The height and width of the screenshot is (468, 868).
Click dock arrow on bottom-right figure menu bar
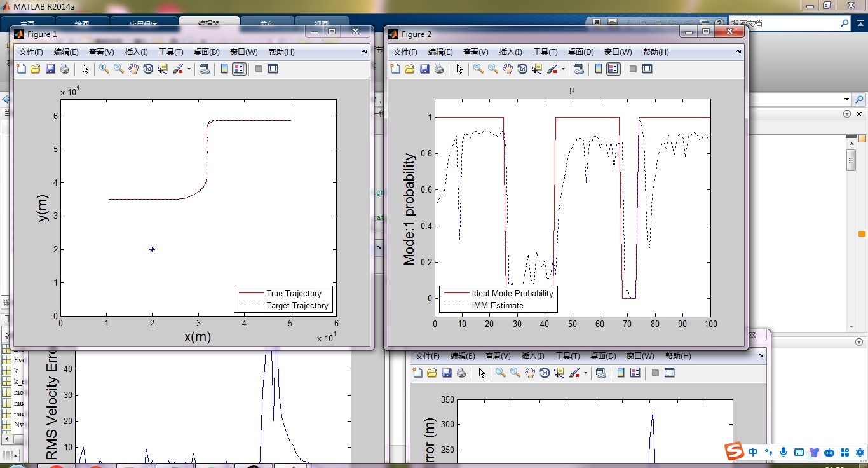click(x=761, y=356)
